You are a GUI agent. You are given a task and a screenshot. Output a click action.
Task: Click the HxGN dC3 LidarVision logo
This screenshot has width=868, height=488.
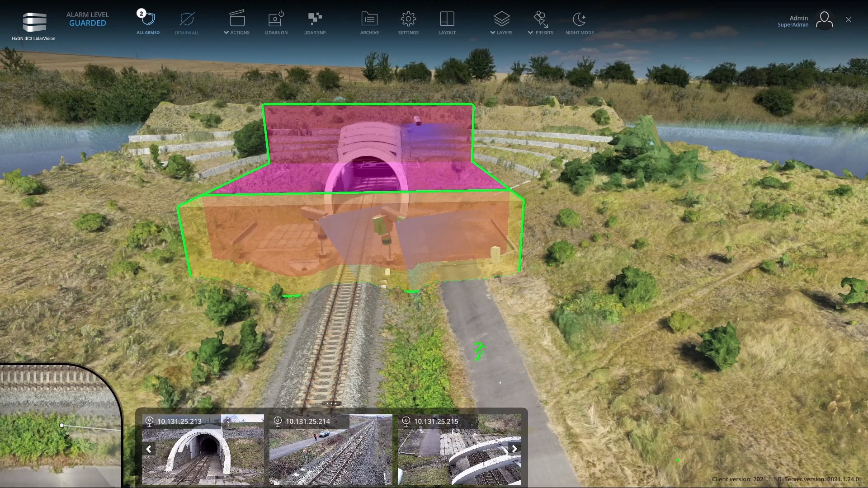tap(34, 23)
